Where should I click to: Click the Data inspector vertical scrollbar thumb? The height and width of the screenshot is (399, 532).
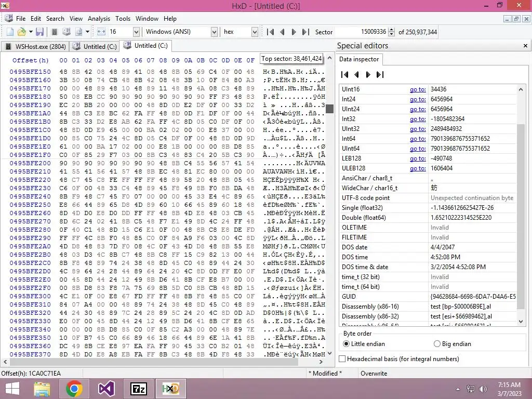click(x=521, y=217)
